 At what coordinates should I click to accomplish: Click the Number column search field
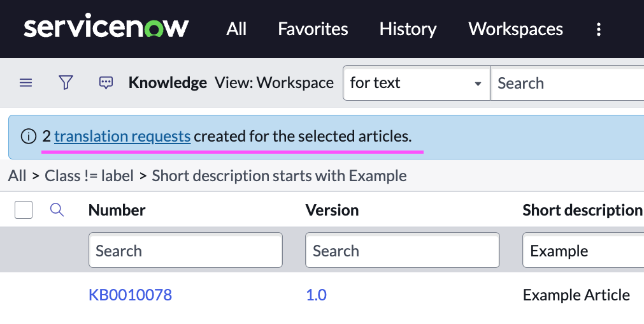(x=185, y=251)
